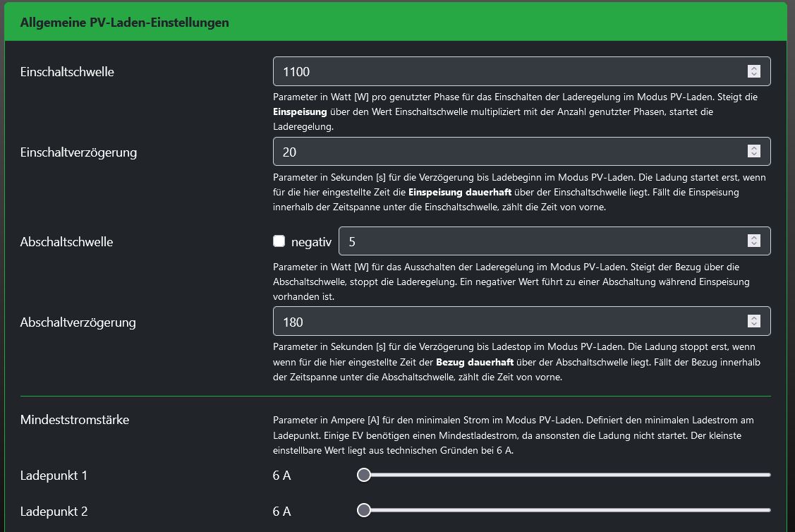795x532 pixels.
Task: Click the Einschaltschwelle increment arrow
Action: pyautogui.click(x=754, y=68)
